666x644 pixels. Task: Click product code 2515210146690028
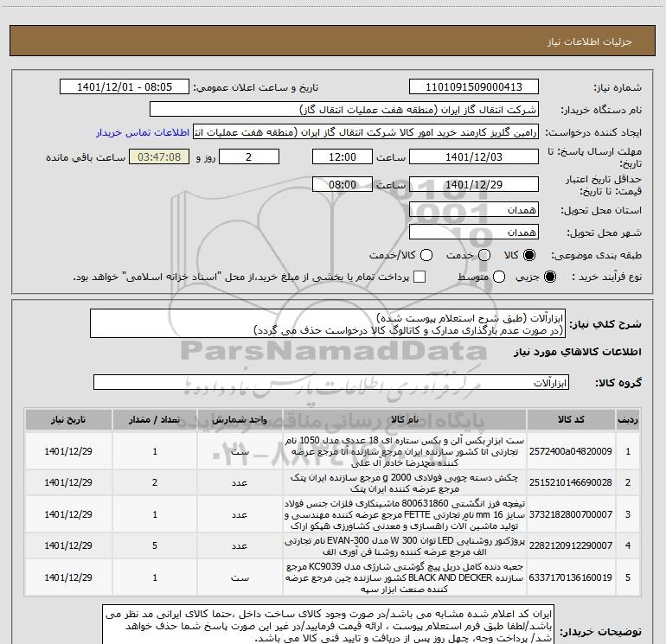571,482
